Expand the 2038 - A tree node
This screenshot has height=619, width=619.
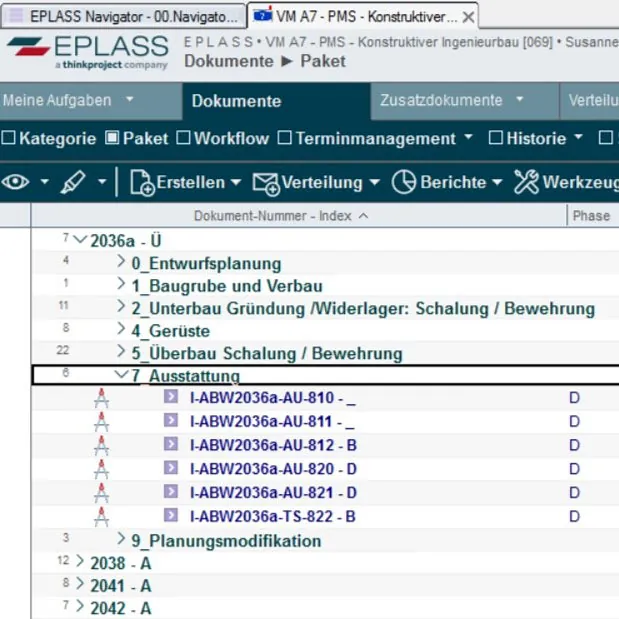coord(80,563)
